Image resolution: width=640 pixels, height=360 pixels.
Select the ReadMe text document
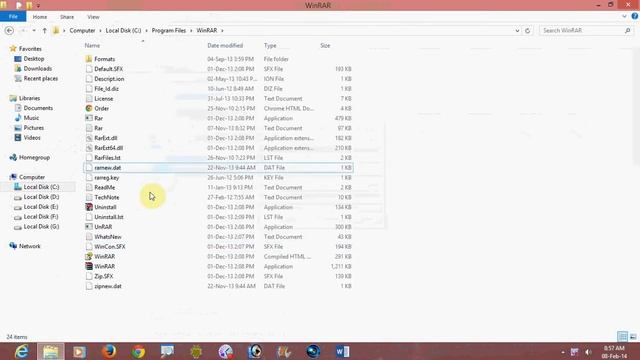tap(104, 187)
